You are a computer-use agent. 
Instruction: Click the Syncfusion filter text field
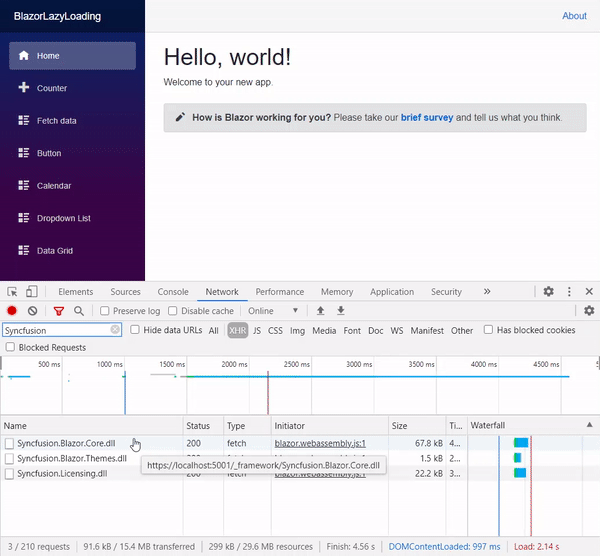click(55, 330)
